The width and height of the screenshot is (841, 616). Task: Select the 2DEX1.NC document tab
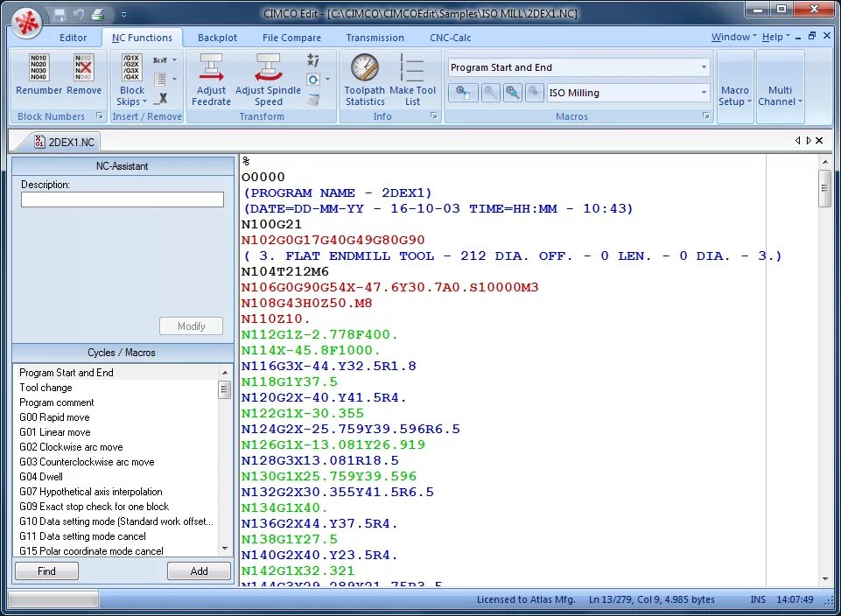pyautogui.click(x=64, y=142)
